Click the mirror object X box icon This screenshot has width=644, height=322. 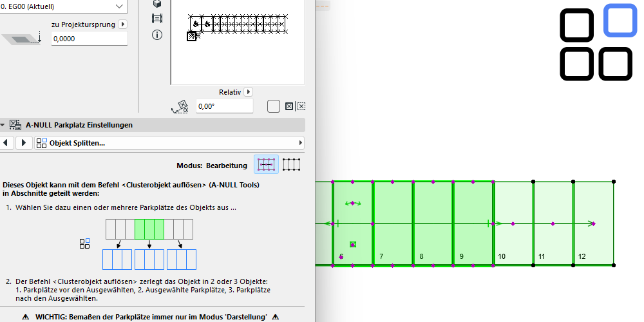point(289,106)
